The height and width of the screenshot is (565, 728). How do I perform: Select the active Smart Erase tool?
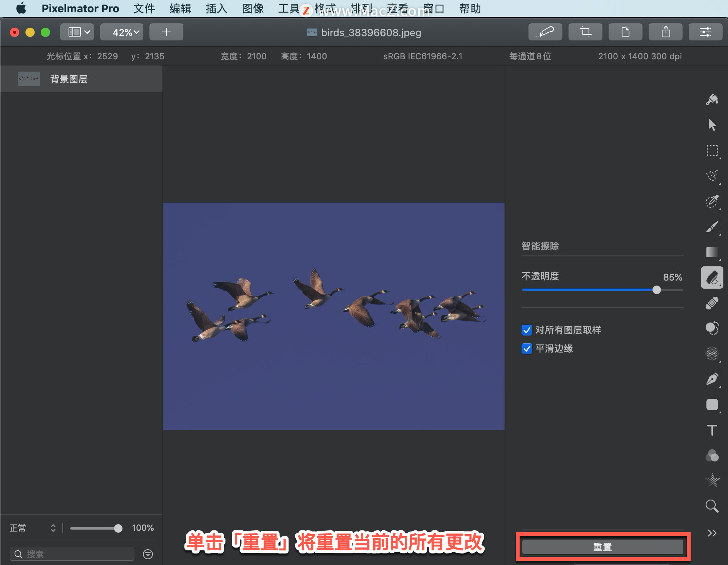pos(712,277)
